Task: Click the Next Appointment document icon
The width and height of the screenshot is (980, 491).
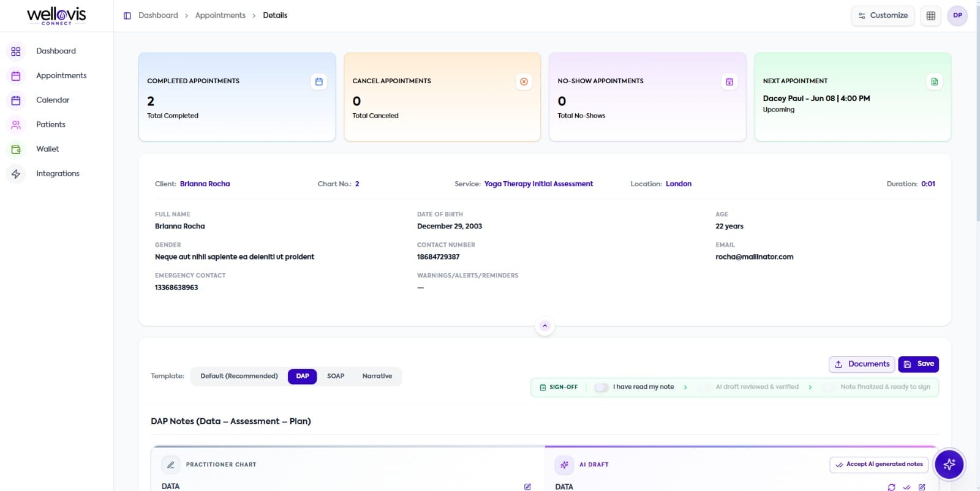Action: click(x=935, y=81)
